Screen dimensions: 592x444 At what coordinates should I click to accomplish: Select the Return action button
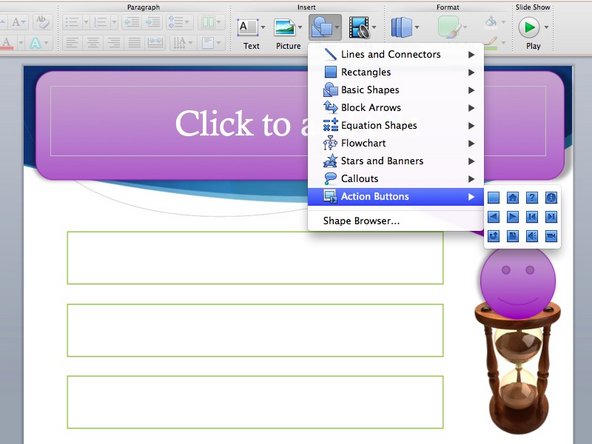pos(493,236)
